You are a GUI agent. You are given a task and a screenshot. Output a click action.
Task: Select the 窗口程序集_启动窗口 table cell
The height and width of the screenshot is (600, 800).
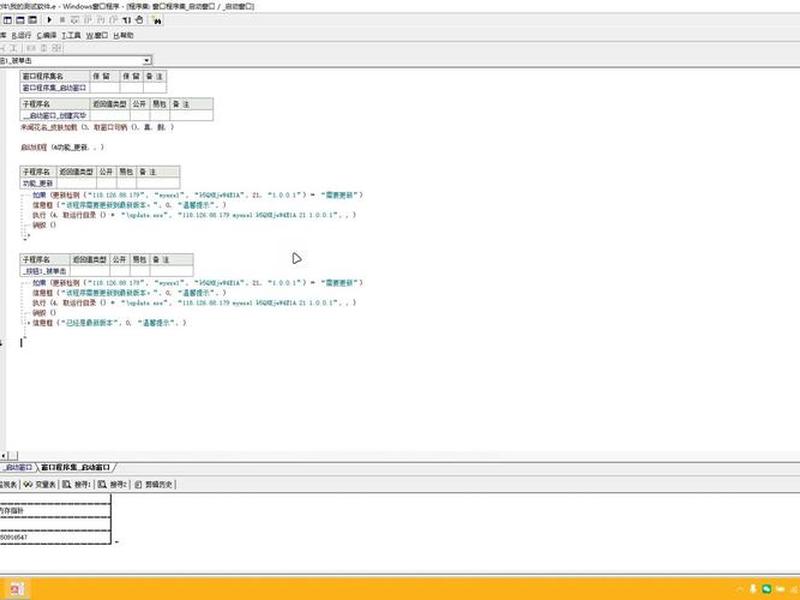(55, 88)
